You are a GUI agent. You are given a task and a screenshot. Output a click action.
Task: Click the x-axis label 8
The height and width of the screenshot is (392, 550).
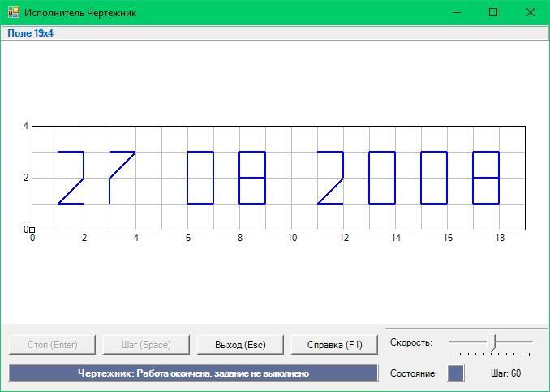tap(240, 238)
